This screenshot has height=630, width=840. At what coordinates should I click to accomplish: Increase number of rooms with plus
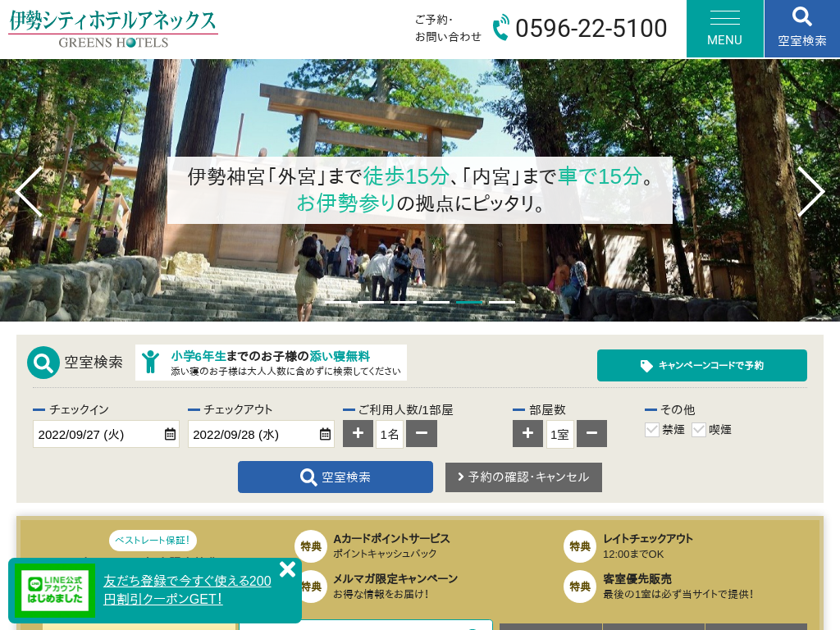click(527, 433)
